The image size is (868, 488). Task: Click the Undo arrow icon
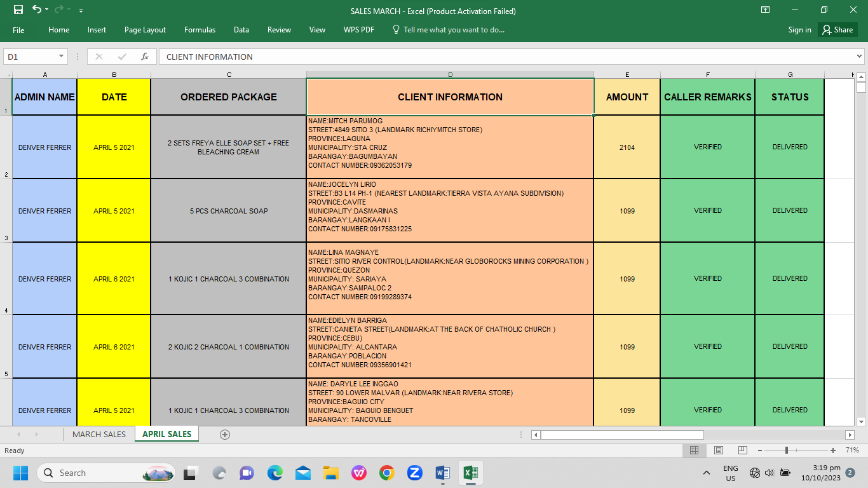point(36,10)
